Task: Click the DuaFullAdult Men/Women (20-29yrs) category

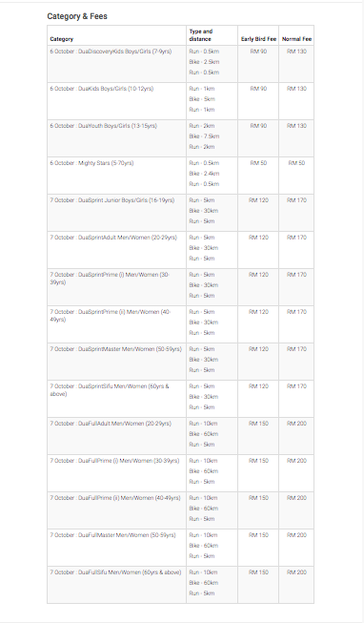Action: pyautogui.click(x=111, y=424)
